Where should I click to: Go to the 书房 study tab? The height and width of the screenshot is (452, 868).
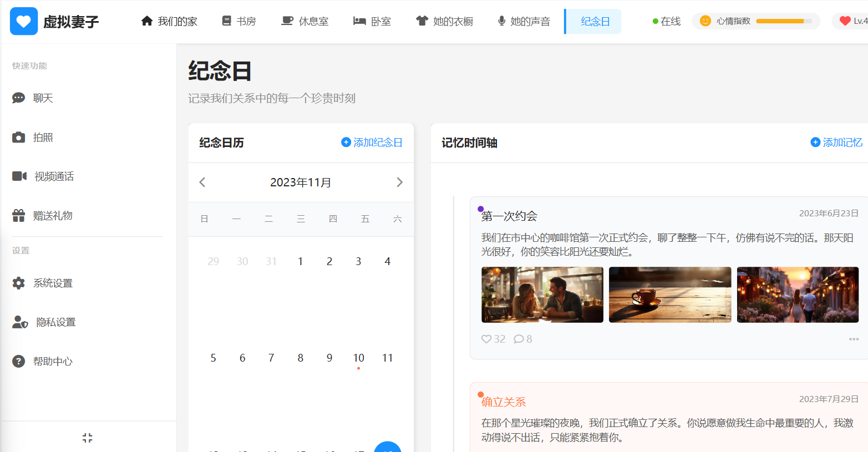238,21
